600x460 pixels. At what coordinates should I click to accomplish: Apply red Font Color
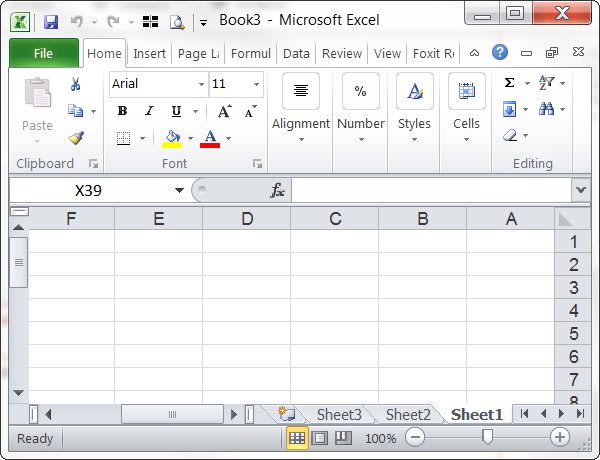click(x=210, y=139)
